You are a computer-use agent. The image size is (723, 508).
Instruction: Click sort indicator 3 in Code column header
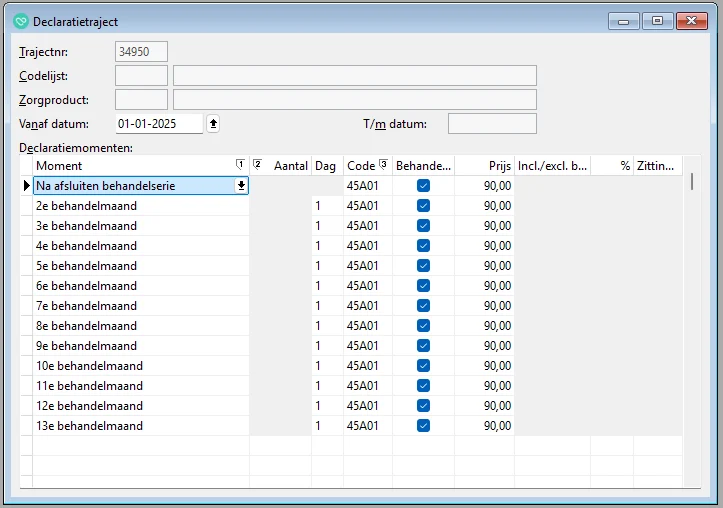pyautogui.click(x=383, y=165)
